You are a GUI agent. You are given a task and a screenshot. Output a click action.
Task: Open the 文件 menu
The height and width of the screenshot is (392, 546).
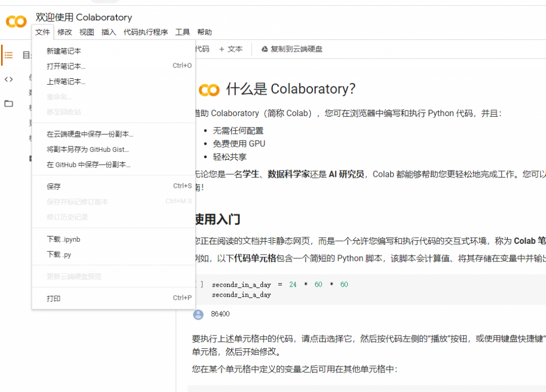pos(43,32)
